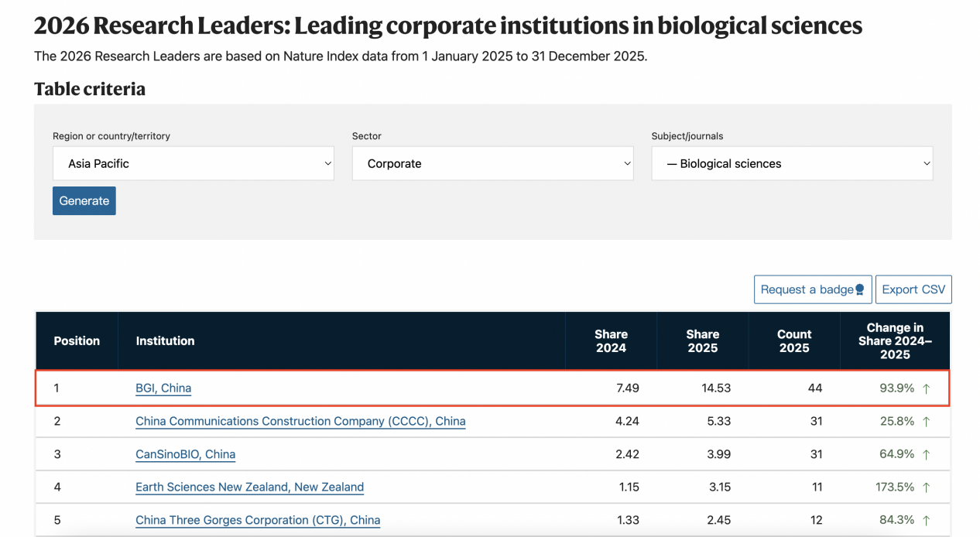The image size is (980, 537).
Task: Click the Request a badge button
Action: point(813,289)
